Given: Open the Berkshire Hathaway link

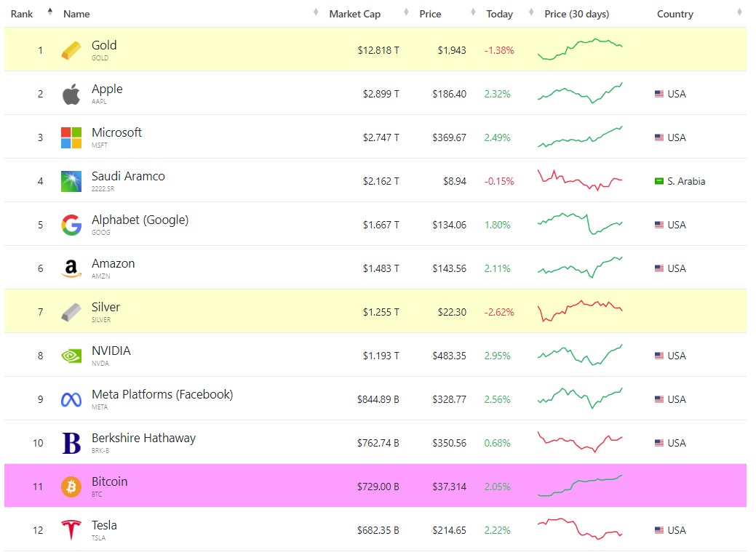Looking at the screenshot, I should tap(143, 439).
